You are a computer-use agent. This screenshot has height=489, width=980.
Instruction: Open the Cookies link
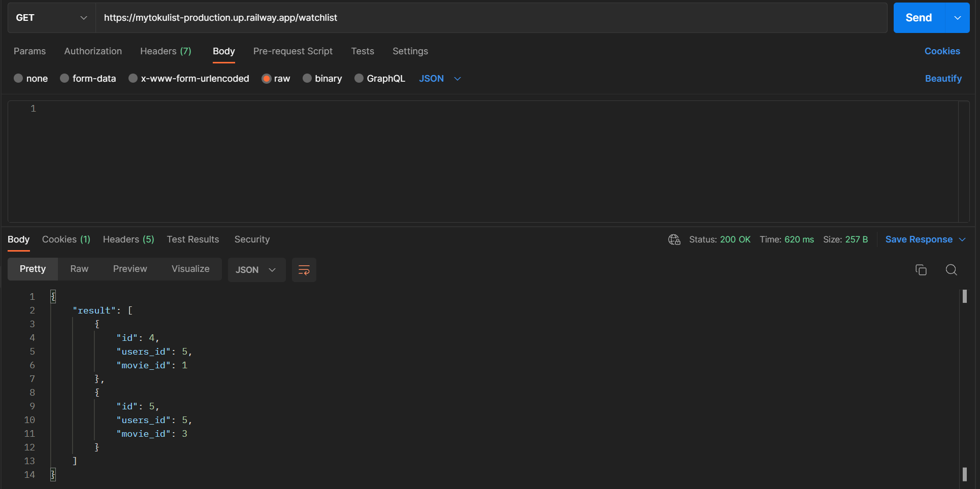tap(942, 51)
